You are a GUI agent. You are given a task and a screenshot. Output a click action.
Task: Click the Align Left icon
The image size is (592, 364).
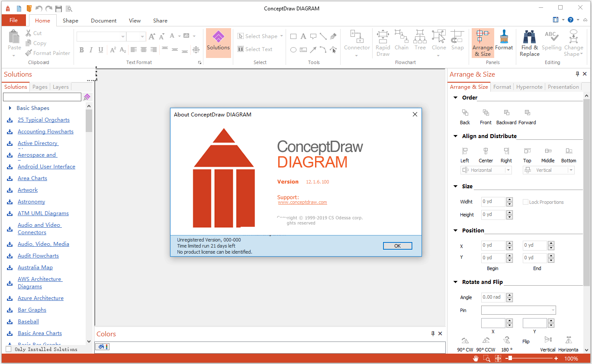(465, 151)
